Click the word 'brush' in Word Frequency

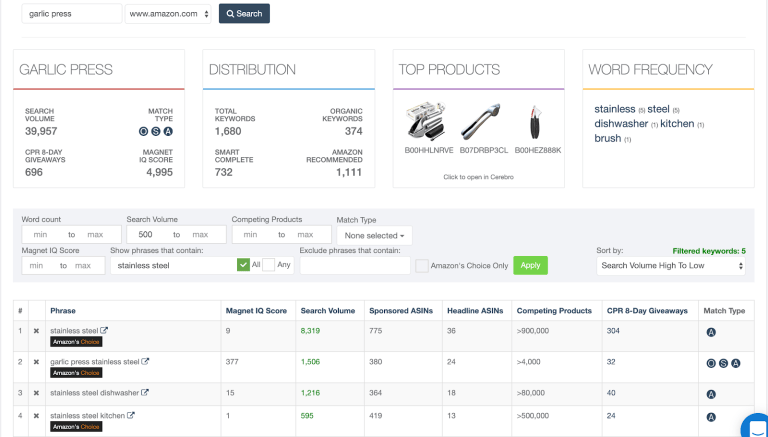608,138
